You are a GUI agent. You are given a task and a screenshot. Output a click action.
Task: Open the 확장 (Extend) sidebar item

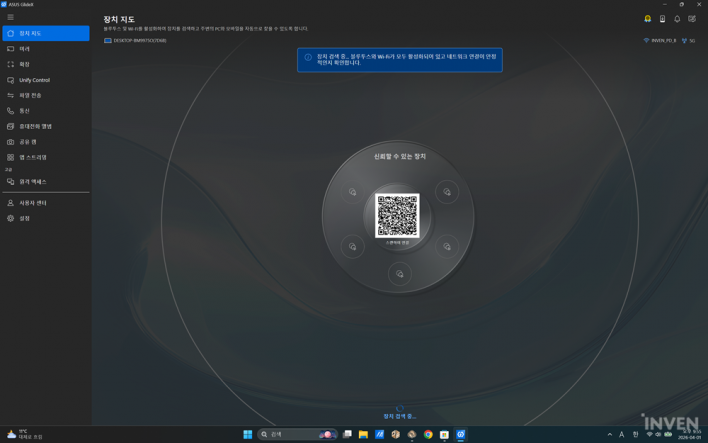coord(25,64)
